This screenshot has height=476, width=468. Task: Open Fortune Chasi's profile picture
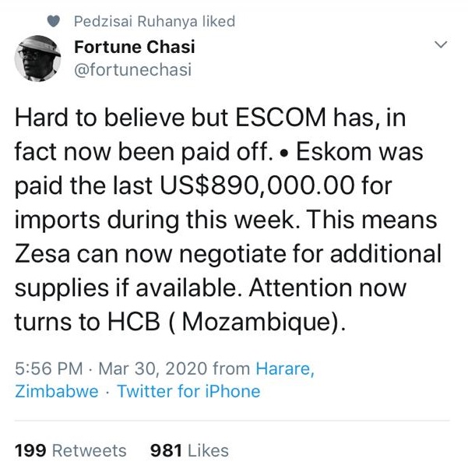37,58
